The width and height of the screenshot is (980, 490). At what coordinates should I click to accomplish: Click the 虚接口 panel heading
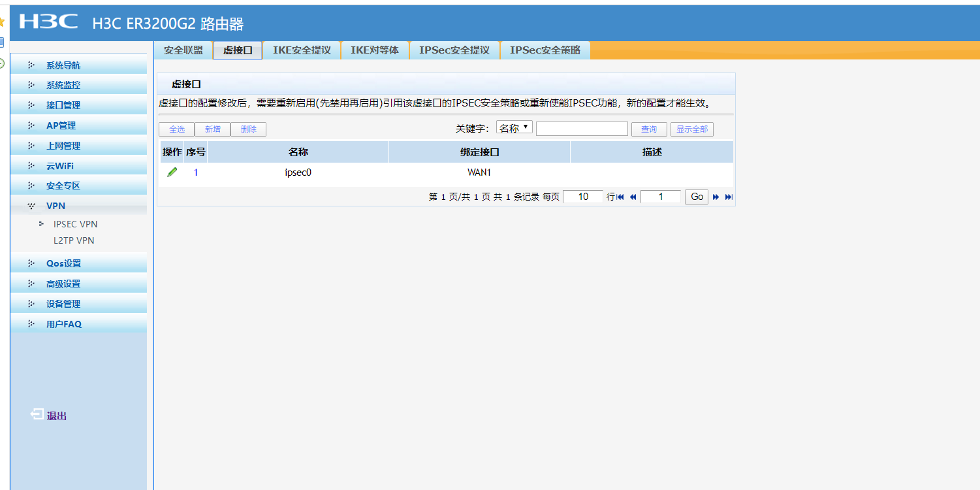tap(186, 84)
